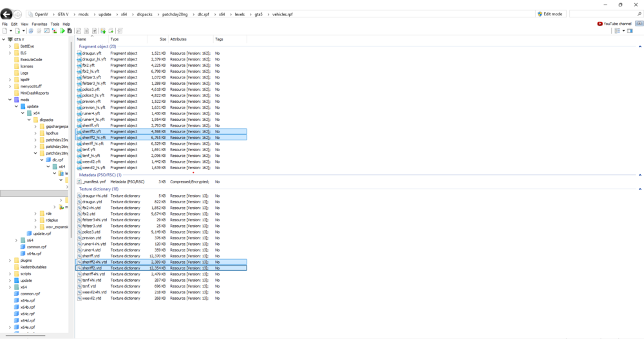This screenshot has height=339, width=644.
Task: Select the x64e.rpf item in tree
Action: pyautogui.click(x=24, y=327)
